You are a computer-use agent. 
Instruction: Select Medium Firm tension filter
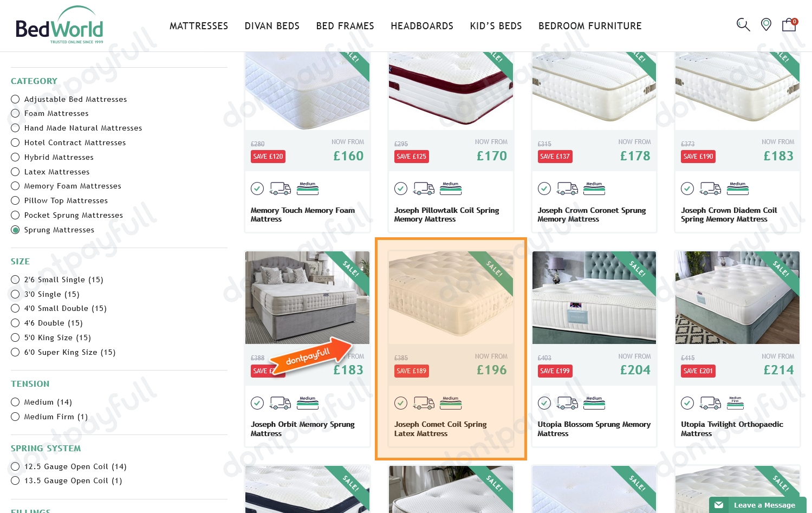click(15, 417)
